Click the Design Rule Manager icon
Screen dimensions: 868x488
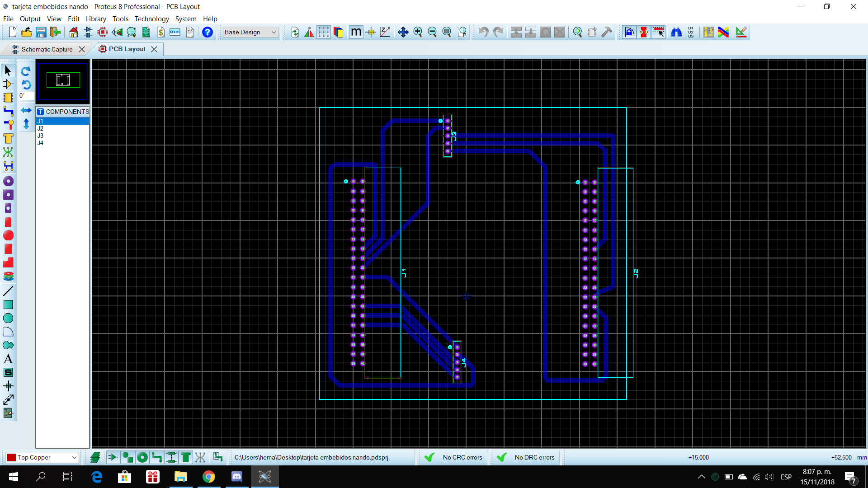(741, 32)
